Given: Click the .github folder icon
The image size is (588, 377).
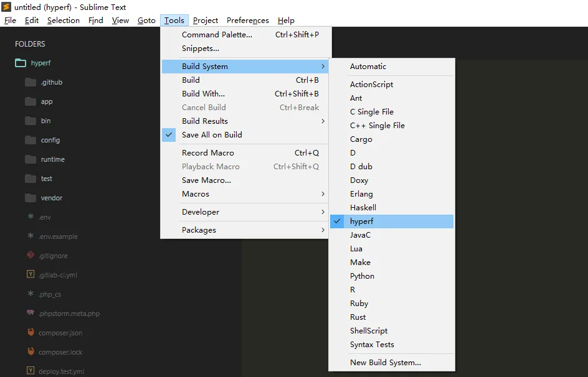Looking at the screenshot, I should (x=31, y=82).
